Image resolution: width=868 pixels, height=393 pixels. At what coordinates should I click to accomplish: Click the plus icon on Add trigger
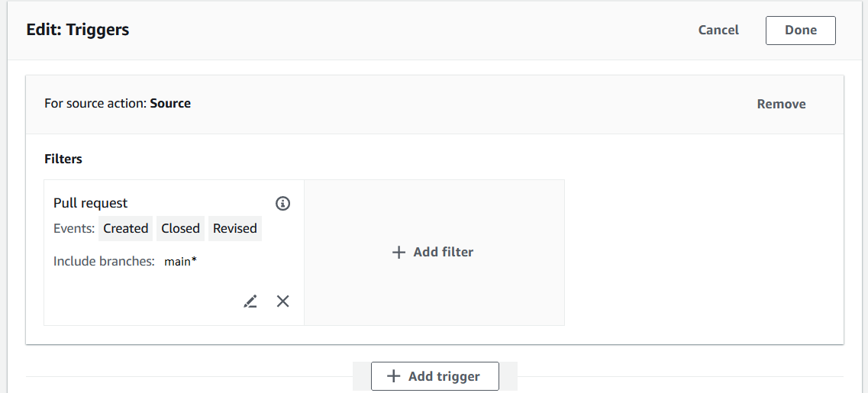pos(393,376)
